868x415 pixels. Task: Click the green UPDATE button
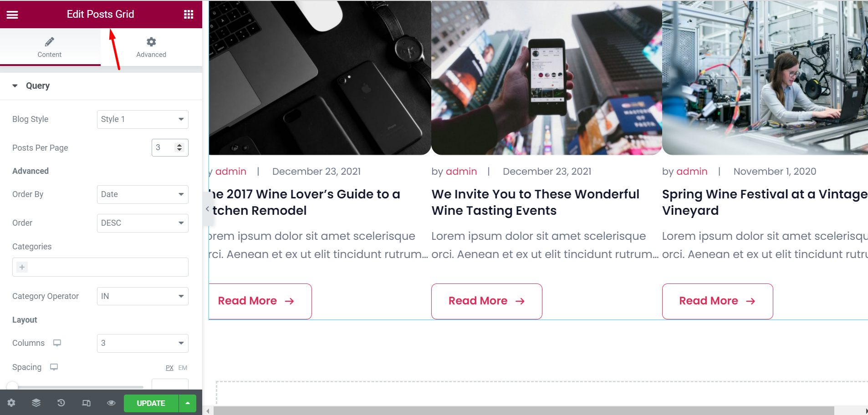(x=151, y=403)
